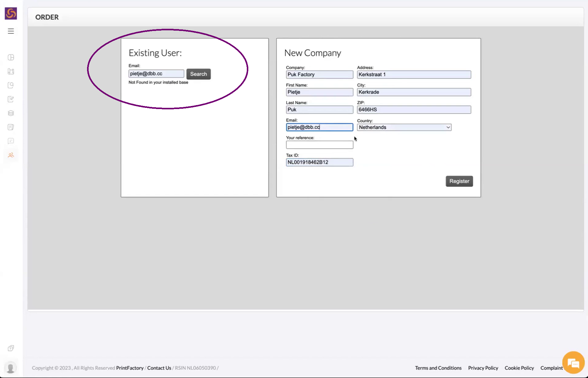Screen dimensions: 588x378
Task: Select the Existing User email field
Action: tap(156, 74)
